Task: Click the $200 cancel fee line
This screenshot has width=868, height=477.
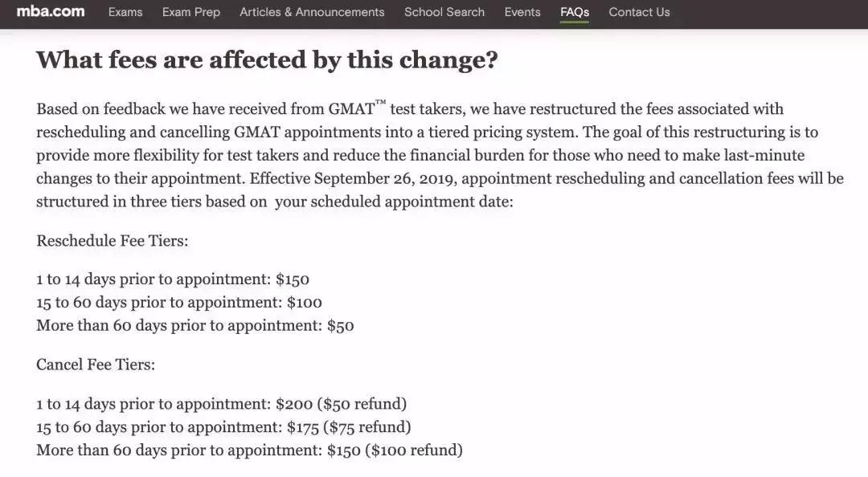Action: [221, 404]
